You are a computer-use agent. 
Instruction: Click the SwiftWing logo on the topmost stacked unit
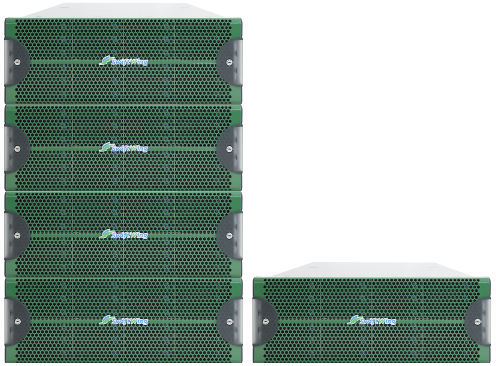click(x=123, y=61)
